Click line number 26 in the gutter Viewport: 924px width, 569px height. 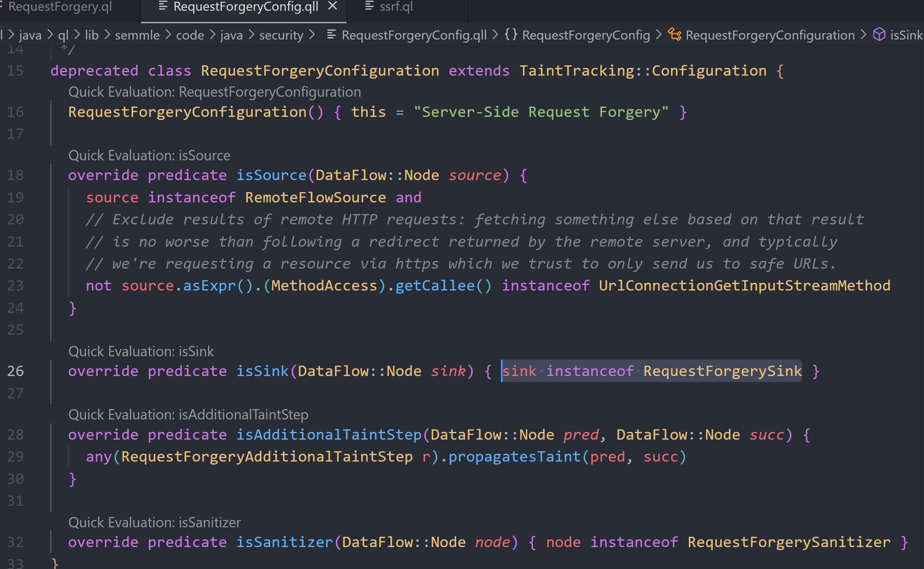(x=16, y=371)
